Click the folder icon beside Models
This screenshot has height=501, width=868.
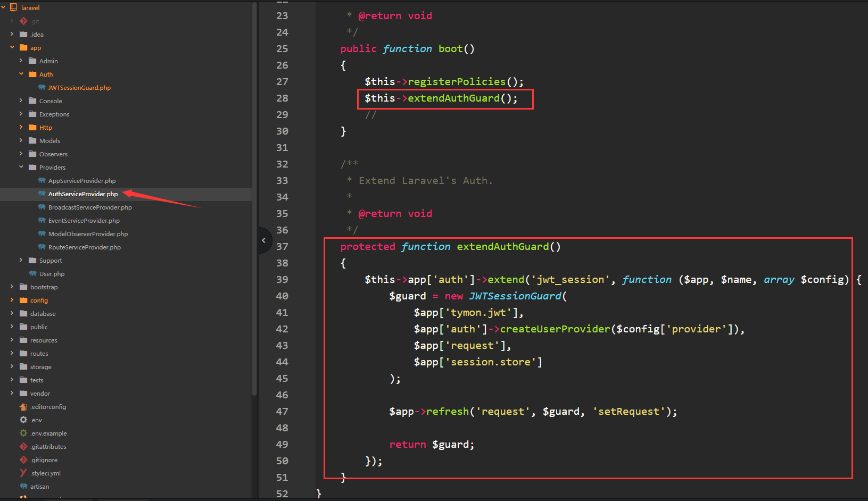(32, 140)
